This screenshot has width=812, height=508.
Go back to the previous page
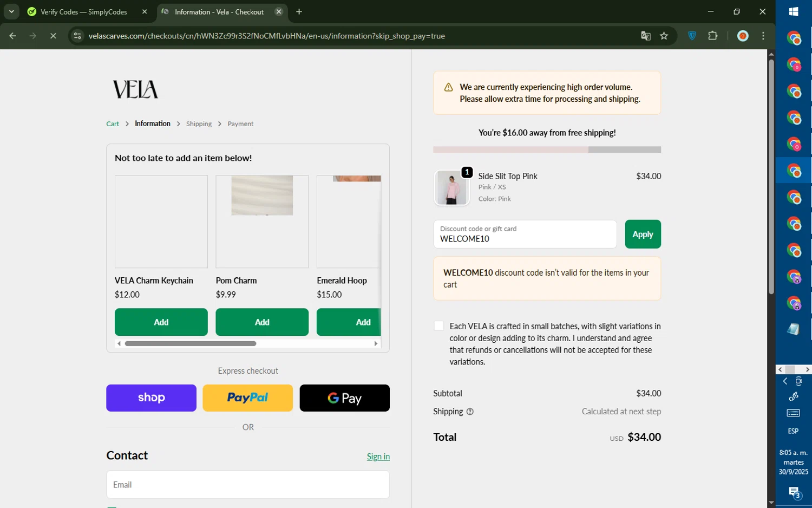click(12, 36)
